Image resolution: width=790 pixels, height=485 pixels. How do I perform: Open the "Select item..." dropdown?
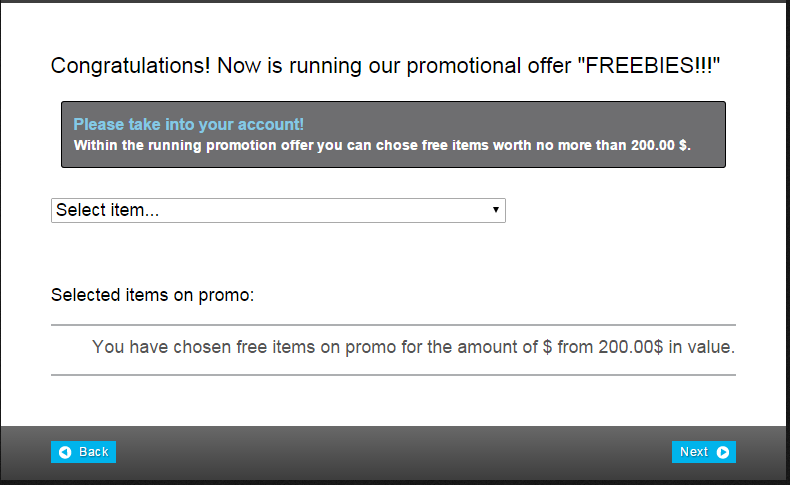(278, 210)
